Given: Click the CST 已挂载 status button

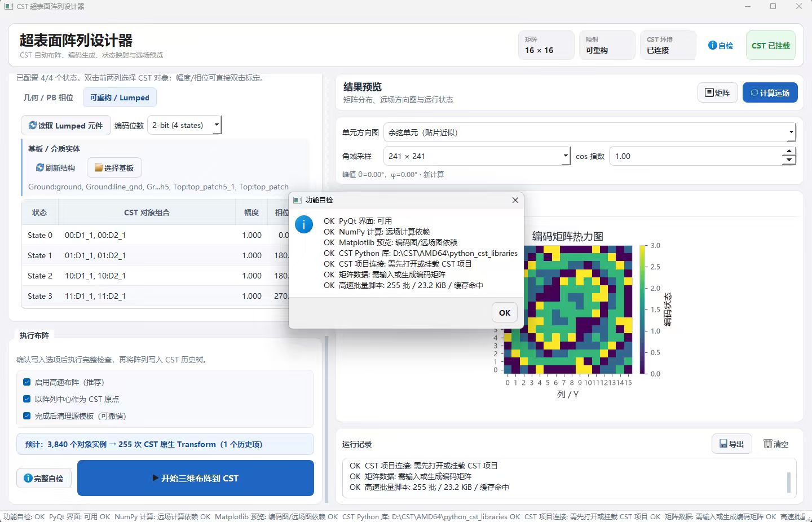Looking at the screenshot, I should pyautogui.click(x=770, y=46).
